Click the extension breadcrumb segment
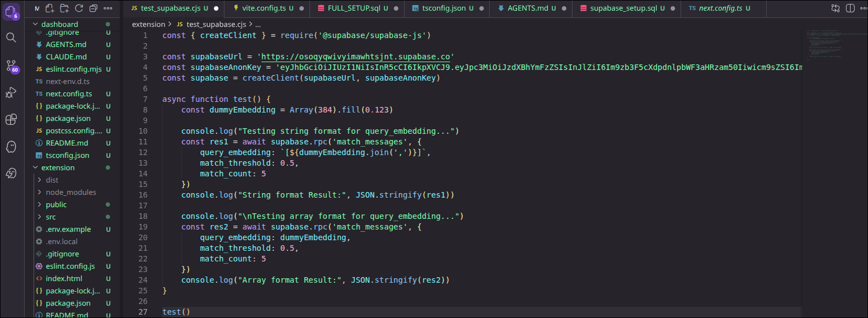Image resolution: width=868 pixels, height=318 pixels. [148, 25]
